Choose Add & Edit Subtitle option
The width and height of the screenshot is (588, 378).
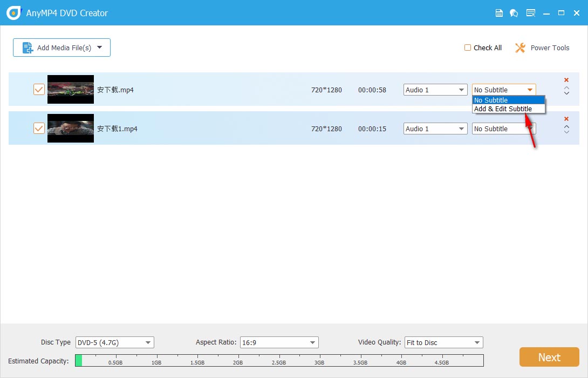click(508, 109)
